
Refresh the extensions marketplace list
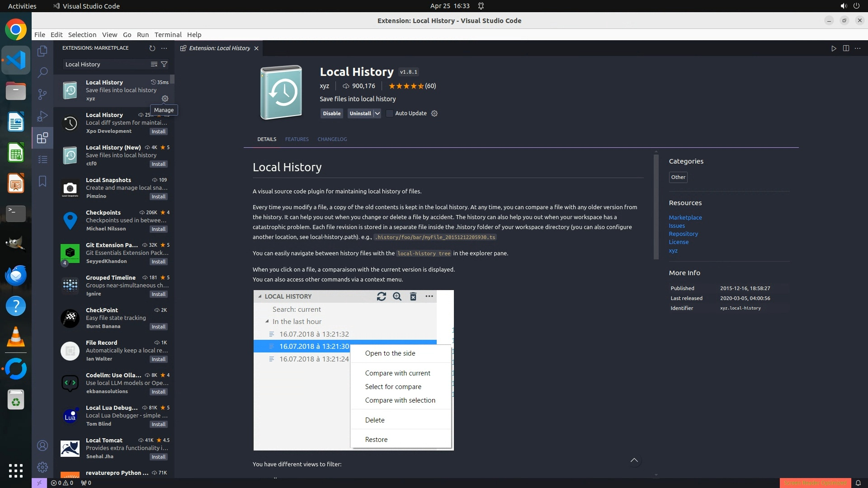click(152, 48)
